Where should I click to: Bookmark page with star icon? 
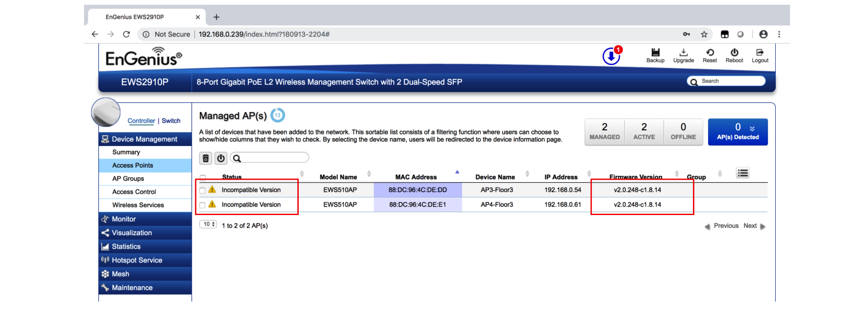coord(704,34)
